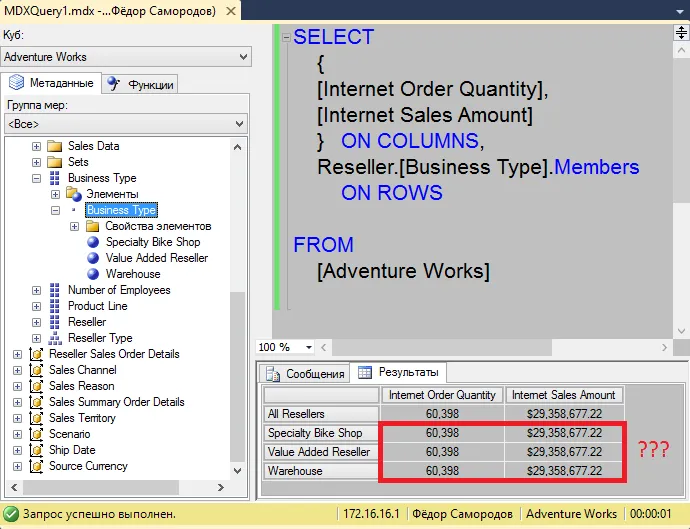
Task: Click the Sales Reason dimension icon
Action: [36, 386]
